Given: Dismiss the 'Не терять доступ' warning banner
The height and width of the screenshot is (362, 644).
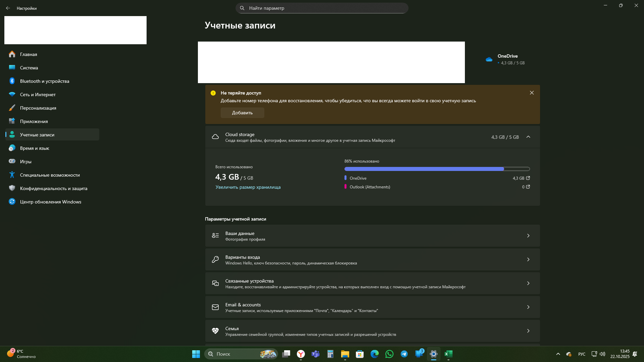Looking at the screenshot, I should tap(532, 93).
